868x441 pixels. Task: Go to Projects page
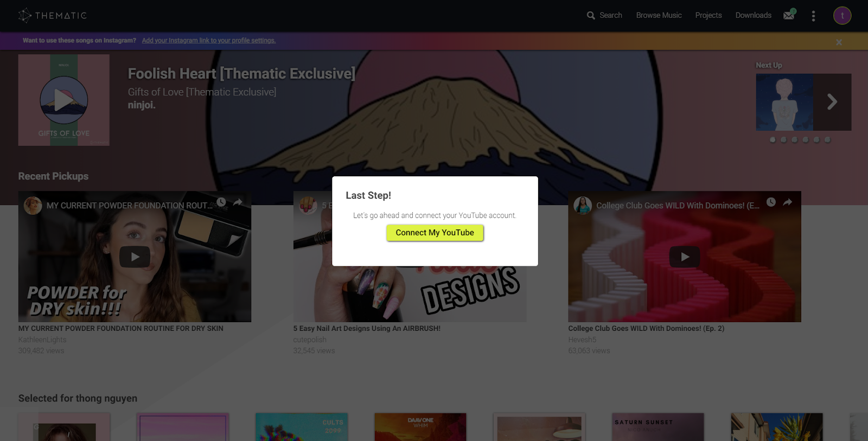tap(708, 15)
